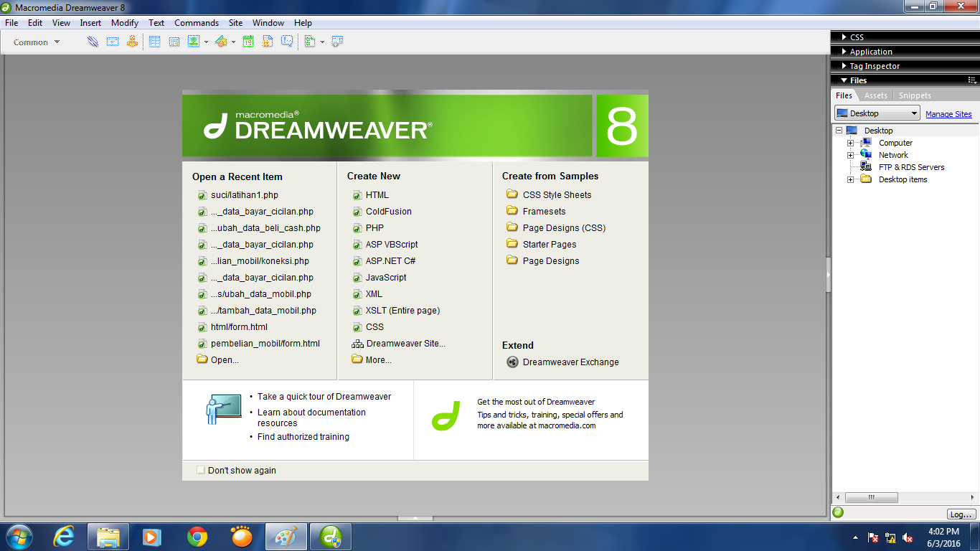Image resolution: width=980 pixels, height=551 pixels.
Task: Switch to the Snippets tab
Action: 915,95
